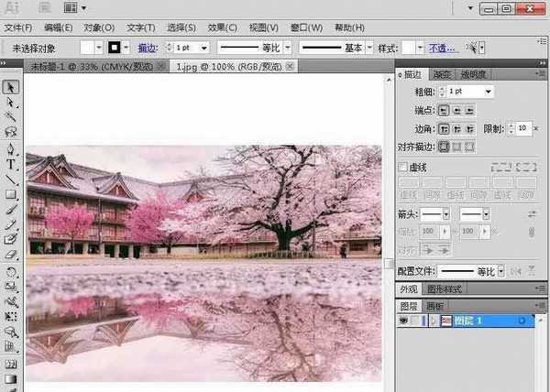Open the 效果(X) menu

click(x=222, y=28)
